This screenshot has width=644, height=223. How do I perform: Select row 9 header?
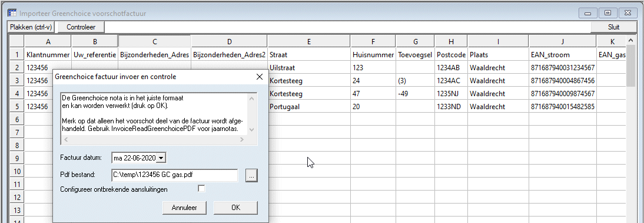point(17,159)
